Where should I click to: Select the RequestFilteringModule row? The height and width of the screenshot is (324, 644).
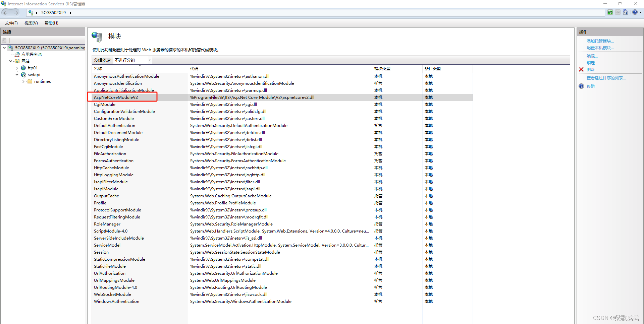[282, 217]
